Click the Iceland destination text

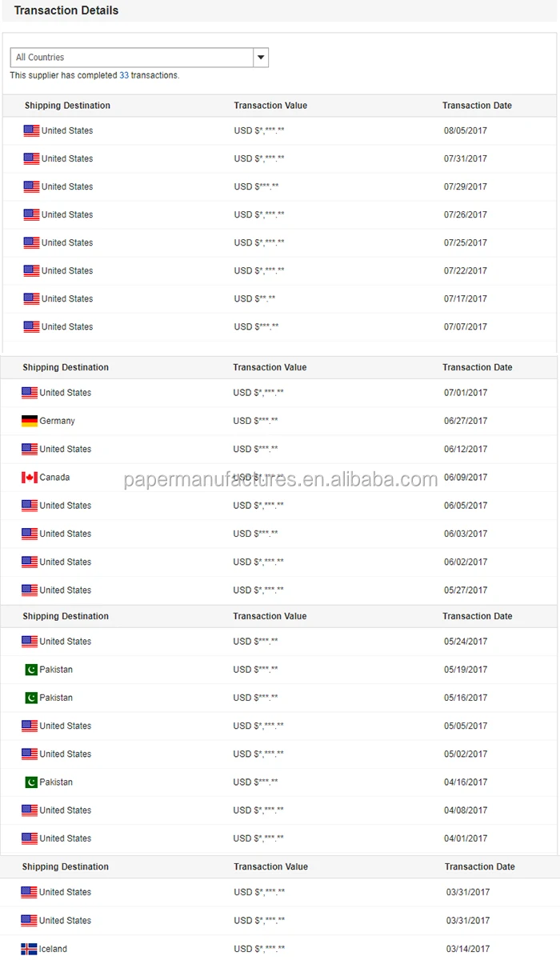coord(54,949)
